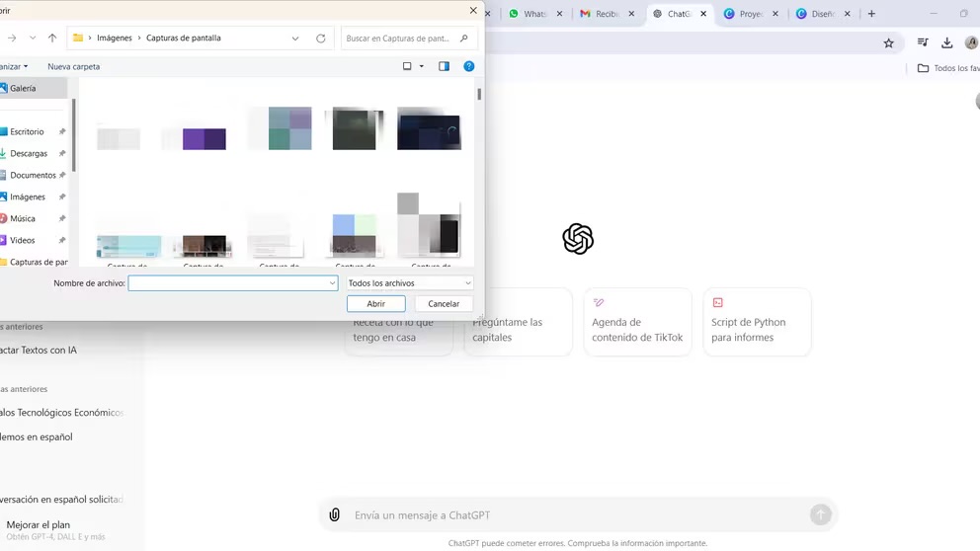Open Chrome downloads icon

click(x=946, y=42)
